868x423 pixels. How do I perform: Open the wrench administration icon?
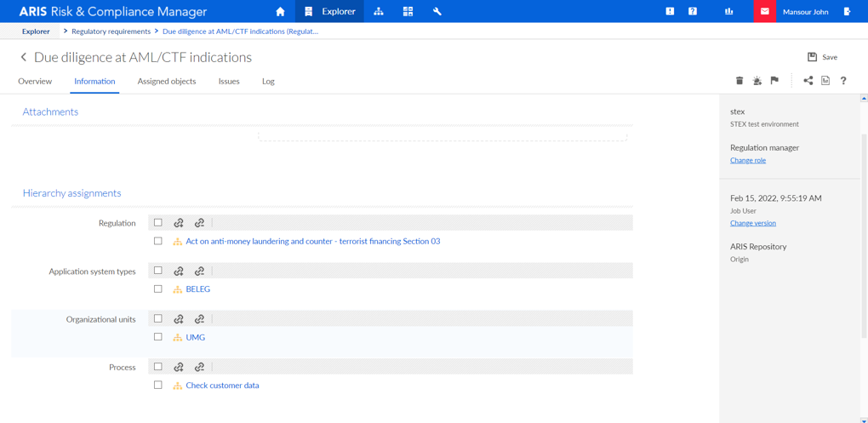tap(437, 11)
